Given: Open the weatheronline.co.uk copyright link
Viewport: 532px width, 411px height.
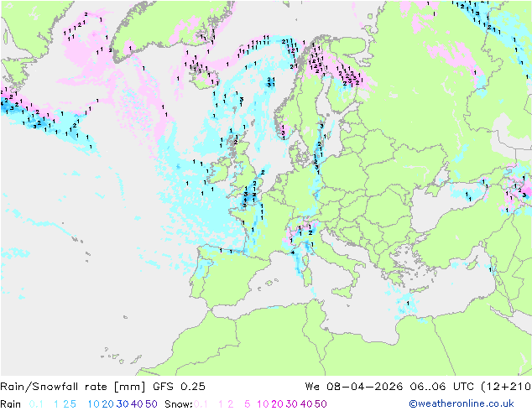Looking at the screenshot, I should (461, 403).
